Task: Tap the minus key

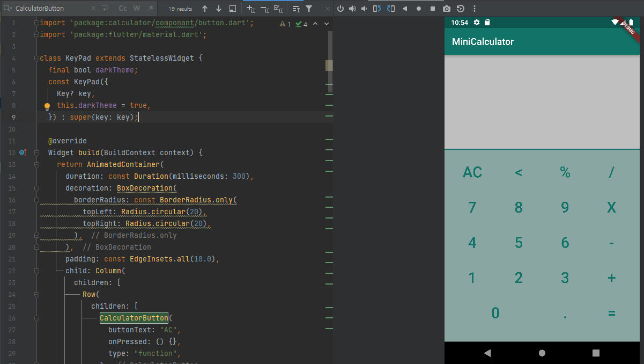Action: tap(611, 243)
